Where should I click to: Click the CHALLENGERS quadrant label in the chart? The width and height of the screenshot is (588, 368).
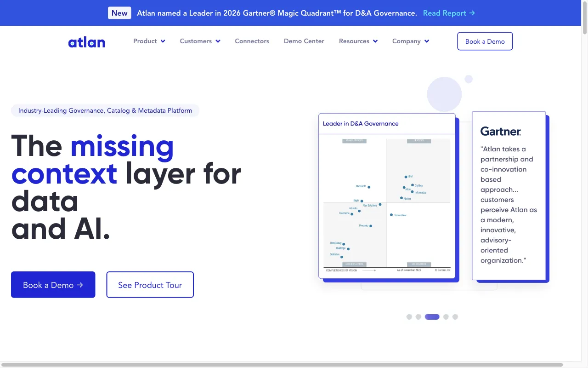354,141
